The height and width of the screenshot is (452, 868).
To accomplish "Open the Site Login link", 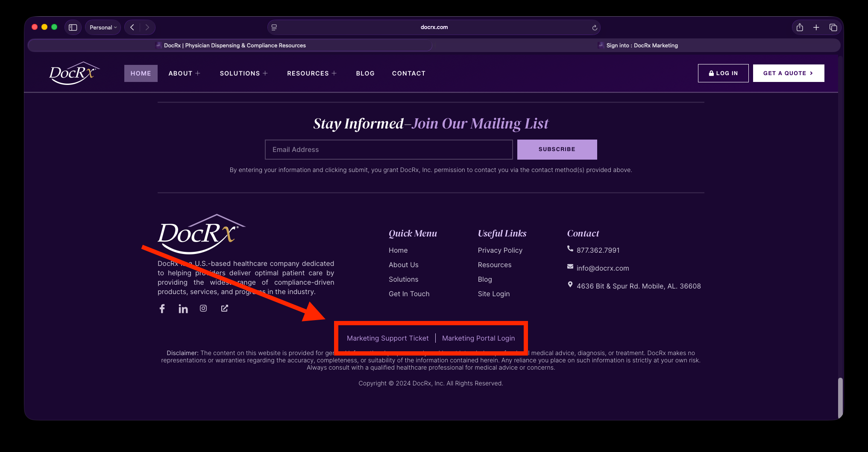I will (x=494, y=294).
